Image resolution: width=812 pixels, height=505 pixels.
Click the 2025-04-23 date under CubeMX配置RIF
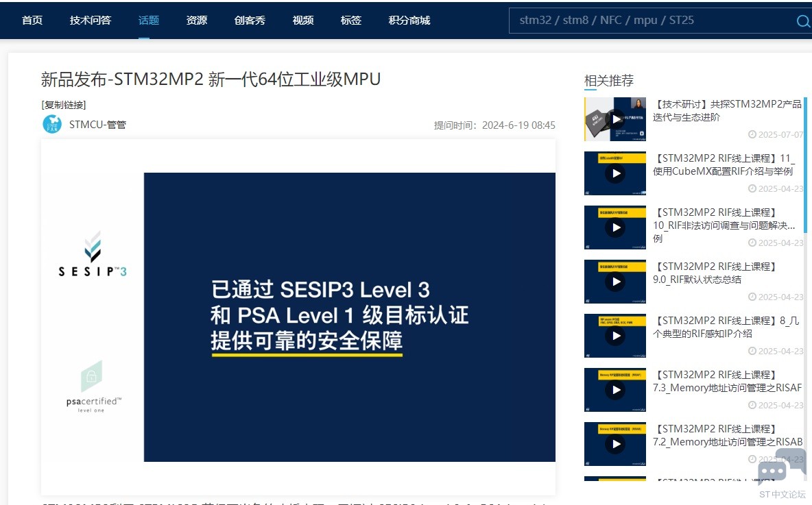(x=776, y=189)
